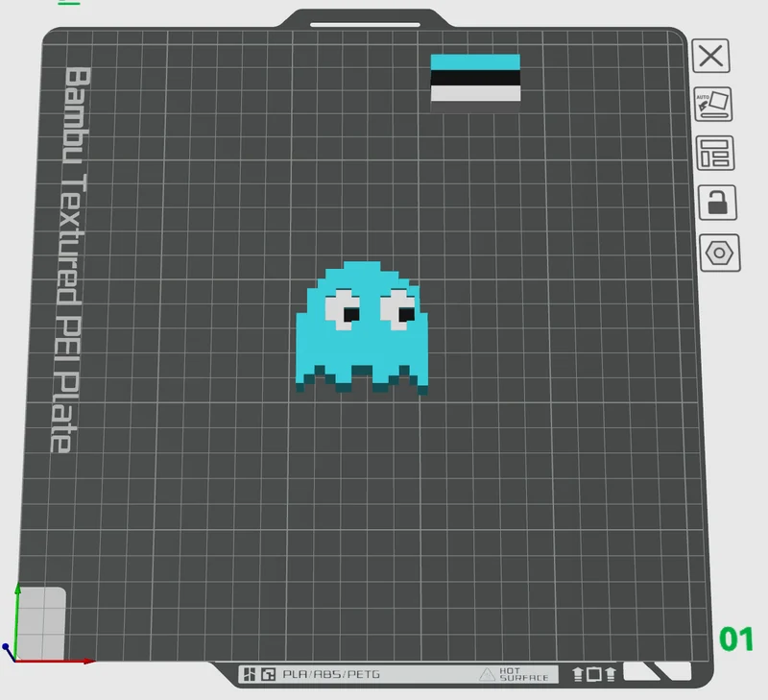Click the light gray corner exclusion area
This screenshot has height=700, width=768.
(x=41, y=623)
